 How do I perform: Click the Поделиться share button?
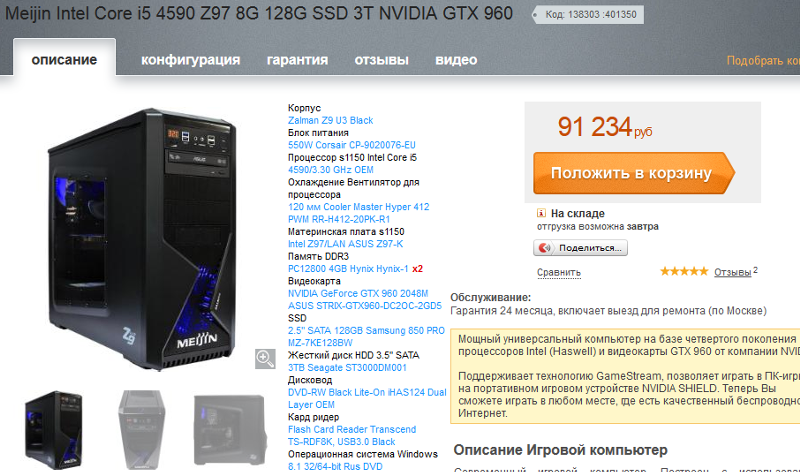[581, 248]
